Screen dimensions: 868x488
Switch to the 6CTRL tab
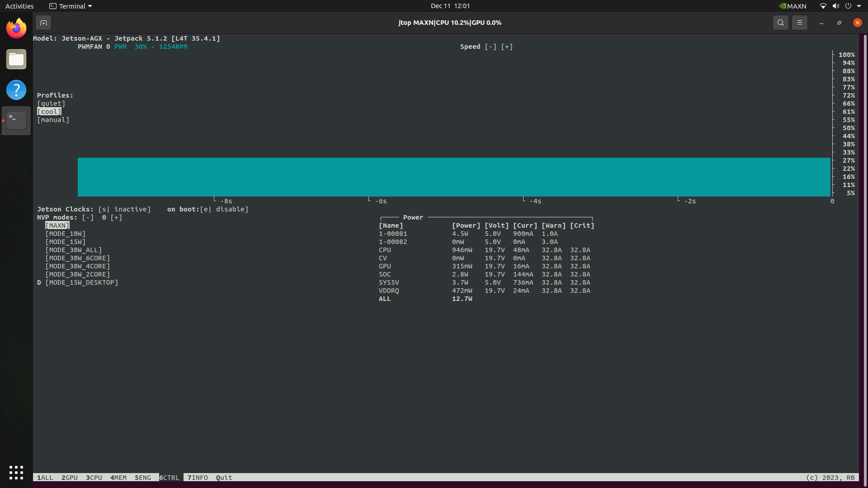pos(170,478)
